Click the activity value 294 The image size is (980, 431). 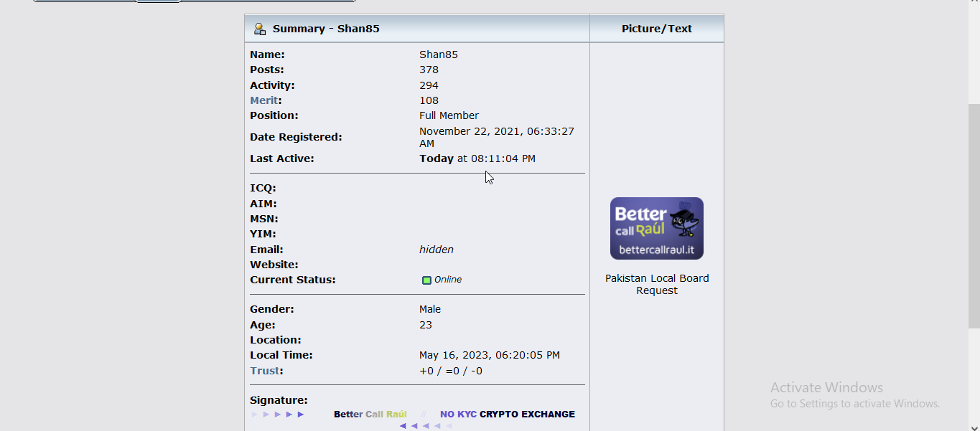pyautogui.click(x=429, y=85)
